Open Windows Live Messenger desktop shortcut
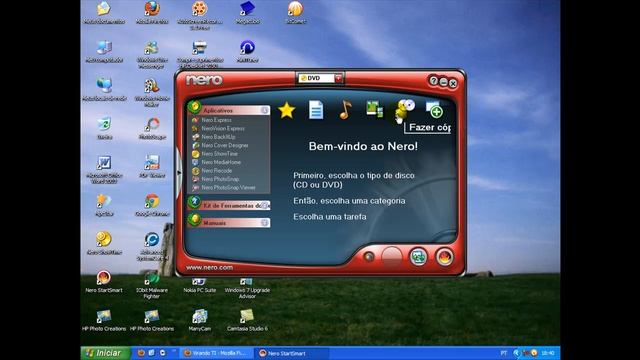 click(x=151, y=54)
